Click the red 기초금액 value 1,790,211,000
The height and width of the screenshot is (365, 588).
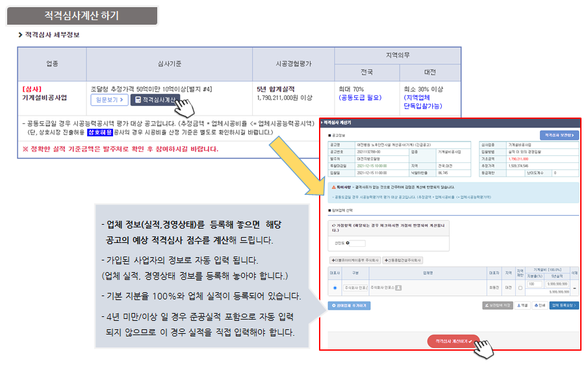(518, 159)
